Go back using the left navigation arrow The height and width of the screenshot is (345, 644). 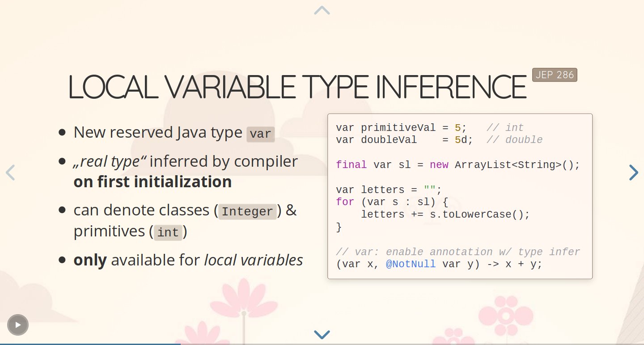10,172
